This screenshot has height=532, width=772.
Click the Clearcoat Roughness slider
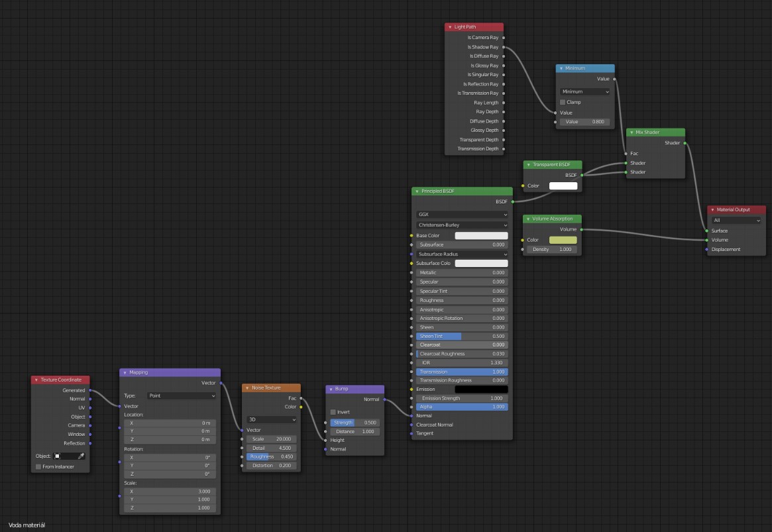point(462,354)
